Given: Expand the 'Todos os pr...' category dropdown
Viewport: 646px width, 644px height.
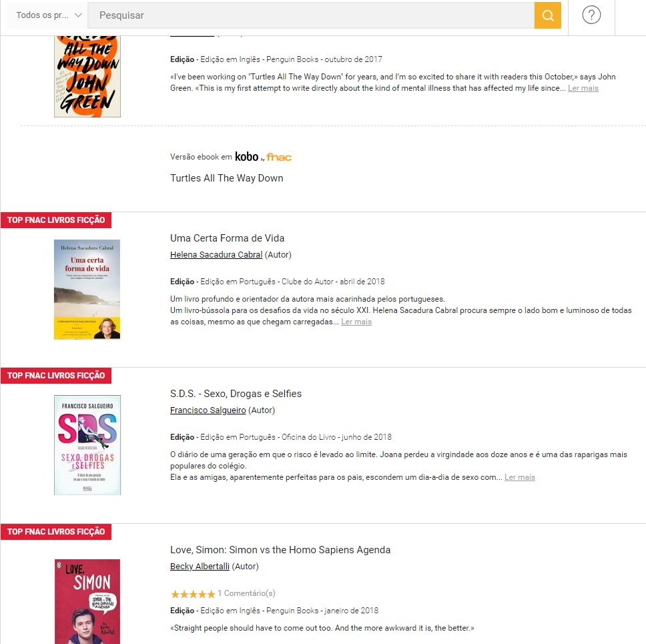Looking at the screenshot, I should click(49, 15).
